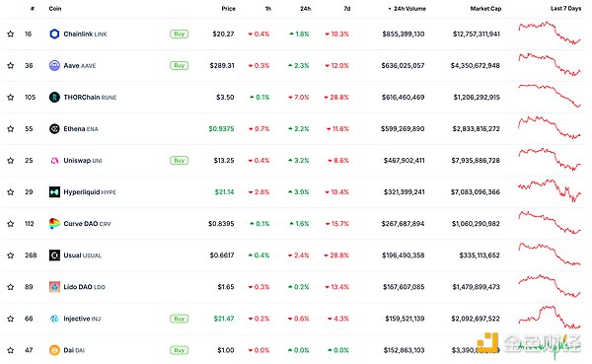Click the THORChain RUNE logo icon
This screenshot has height=364, width=592.
(54, 98)
